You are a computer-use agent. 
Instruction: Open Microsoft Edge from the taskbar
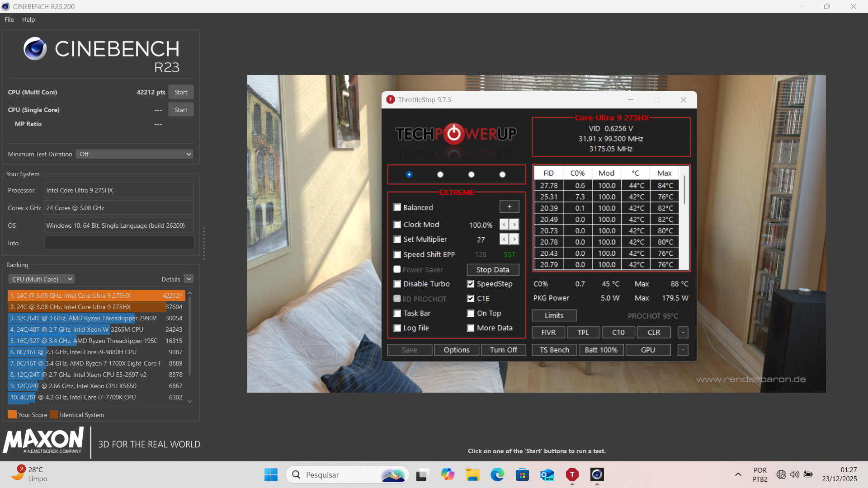coord(497,474)
